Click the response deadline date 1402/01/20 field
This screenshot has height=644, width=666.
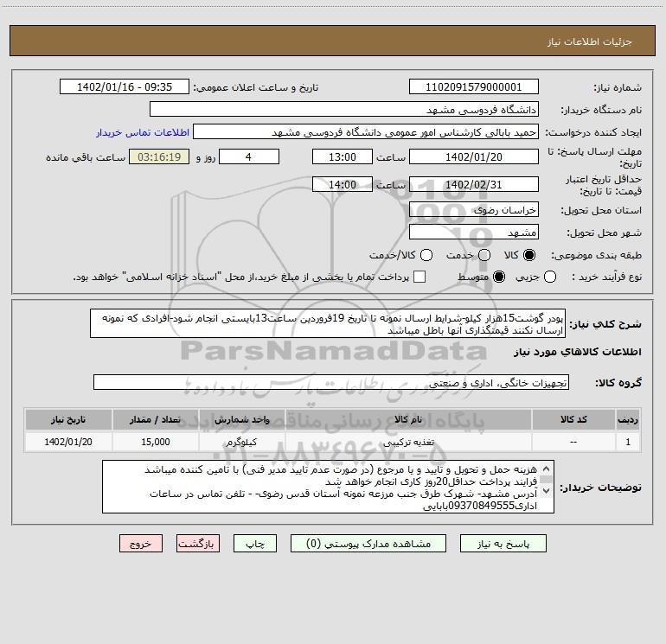pos(474,156)
